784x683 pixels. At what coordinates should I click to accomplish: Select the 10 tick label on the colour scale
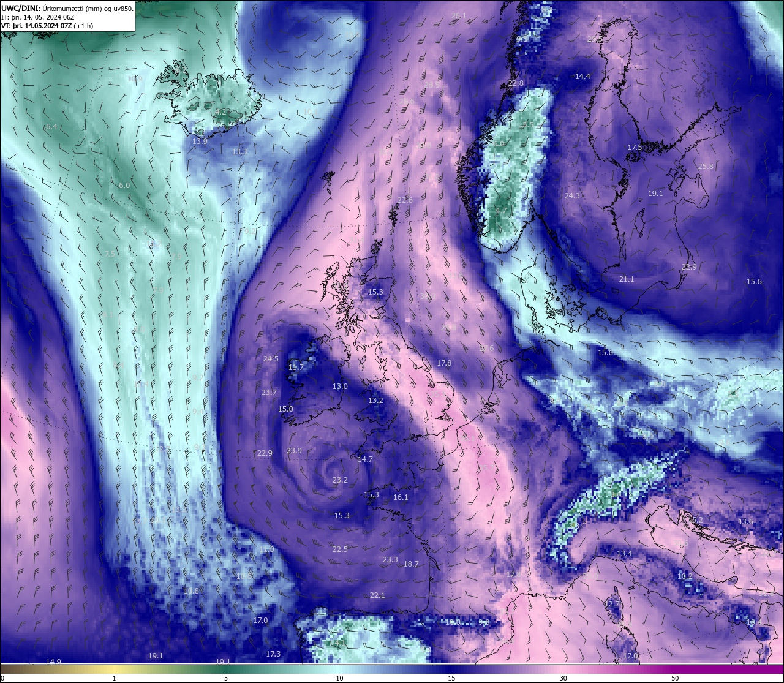coord(339,678)
